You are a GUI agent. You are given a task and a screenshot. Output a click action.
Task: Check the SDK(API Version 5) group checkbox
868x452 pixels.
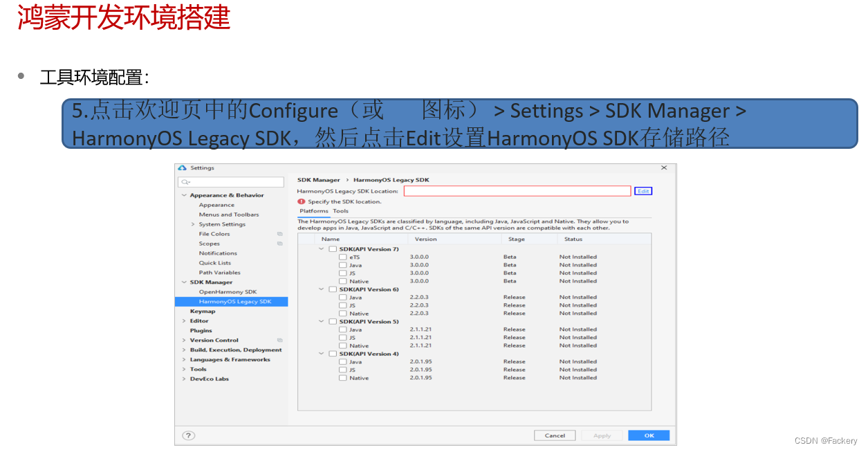tap(333, 322)
